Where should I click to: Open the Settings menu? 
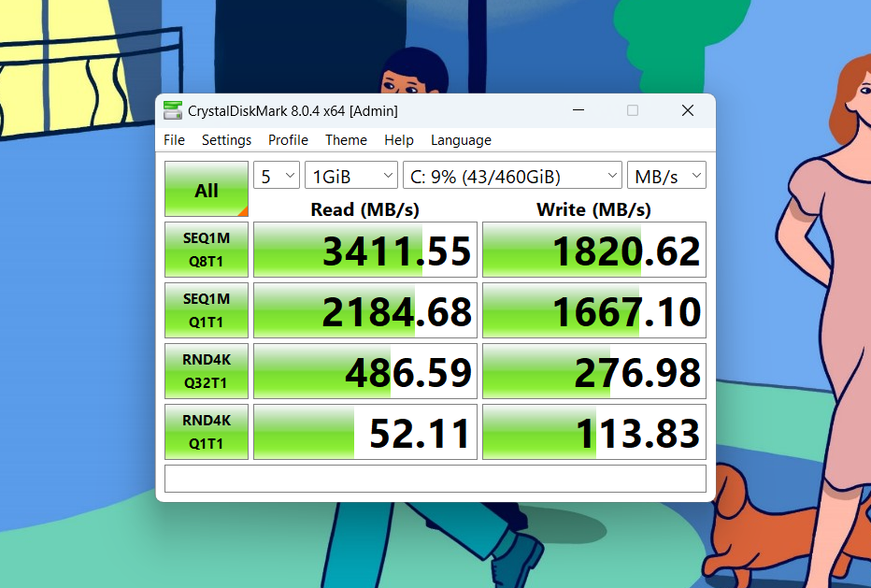pyautogui.click(x=226, y=140)
